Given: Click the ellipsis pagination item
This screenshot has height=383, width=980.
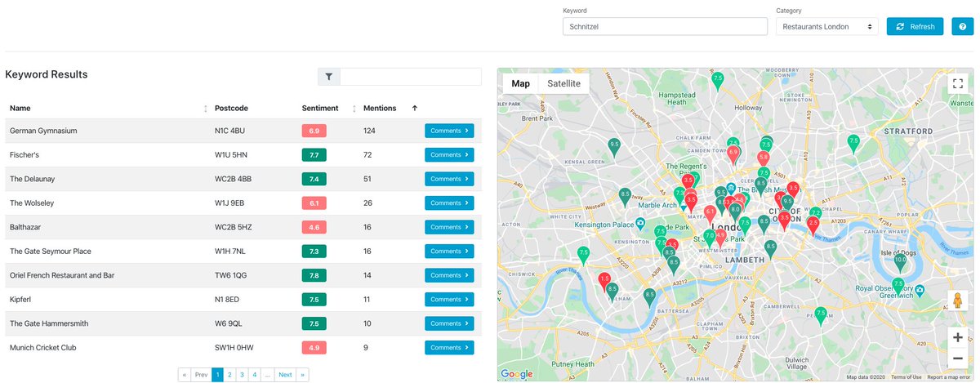Looking at the screenshot, I should (x=268, y=375).
